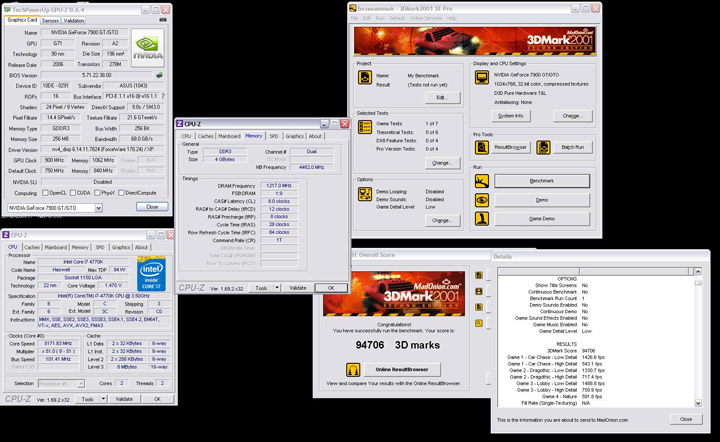This screenshot has width=720, height=442.
Task: Click the Batch Run icon in Pro Tools
Action: pyautogui.click(x=543, y=147)
